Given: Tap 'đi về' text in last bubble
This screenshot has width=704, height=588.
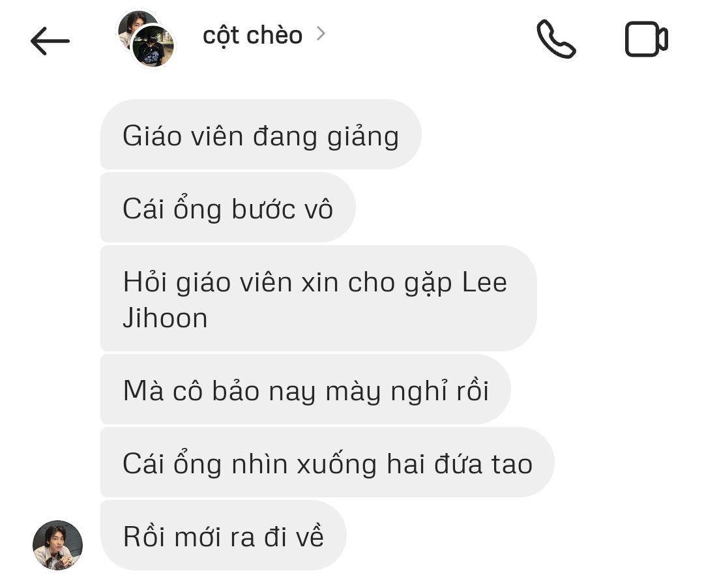Looking at the screenshot, I should (293, 536).
